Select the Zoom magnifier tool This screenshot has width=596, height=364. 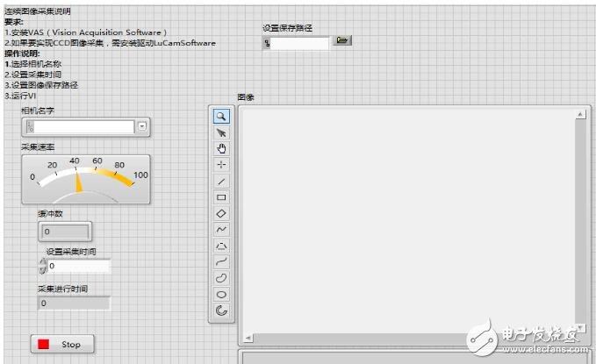click(221, 117)
